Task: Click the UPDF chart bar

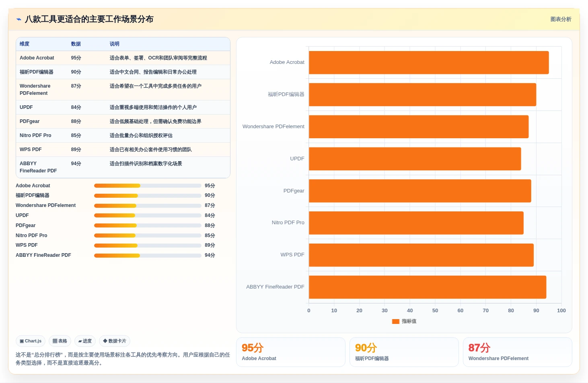Action: (x=415, y=159)
